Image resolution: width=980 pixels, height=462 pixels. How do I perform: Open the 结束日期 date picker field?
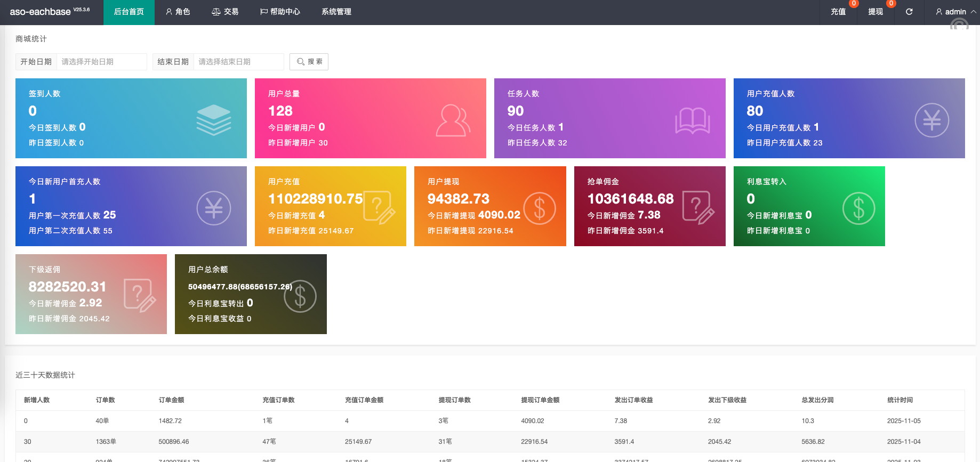(x=238, y=62)
